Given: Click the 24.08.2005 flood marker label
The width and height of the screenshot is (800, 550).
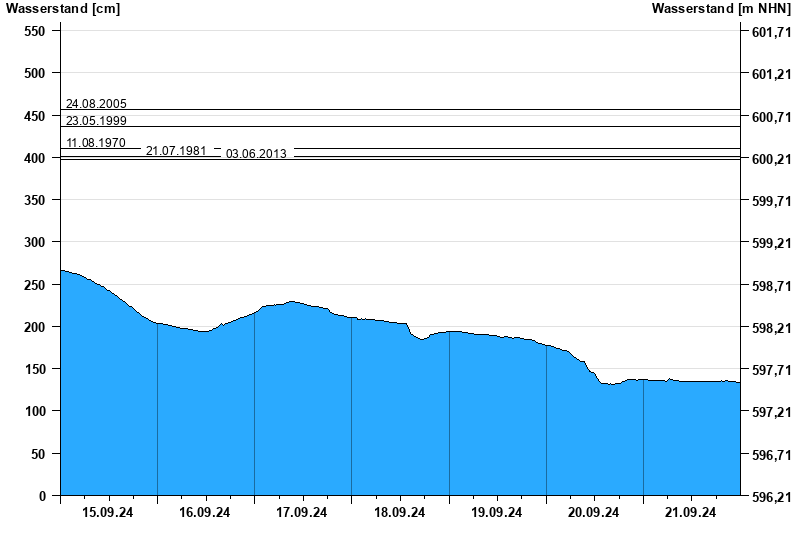Looking at the screenshot, I should point(96,104).
